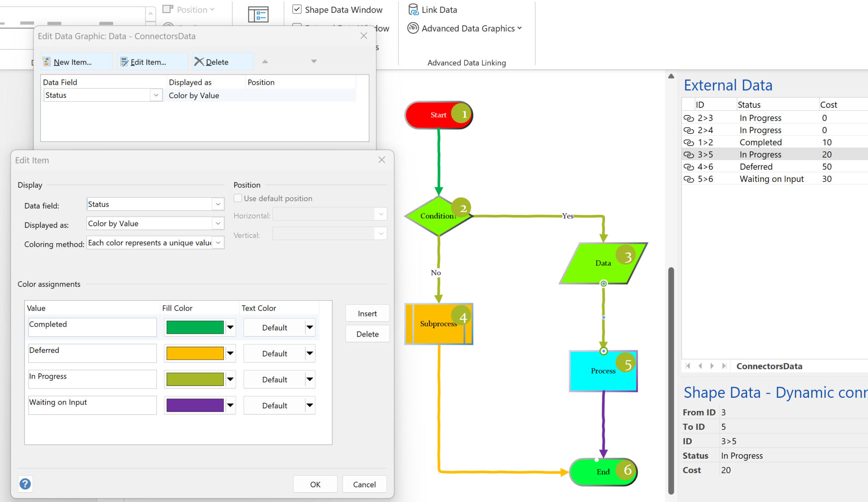Uncheck the Shape Data Window checkbox
The width and height of the screenshot is (868, 502).
tap(297, 9)
